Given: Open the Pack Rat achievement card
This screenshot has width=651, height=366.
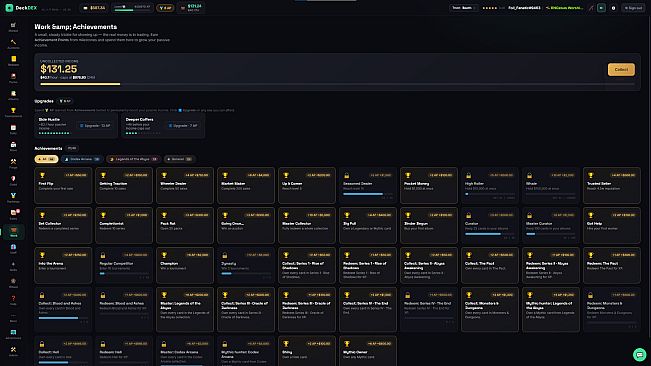Looking at the screenshot, I should [185, 225].
